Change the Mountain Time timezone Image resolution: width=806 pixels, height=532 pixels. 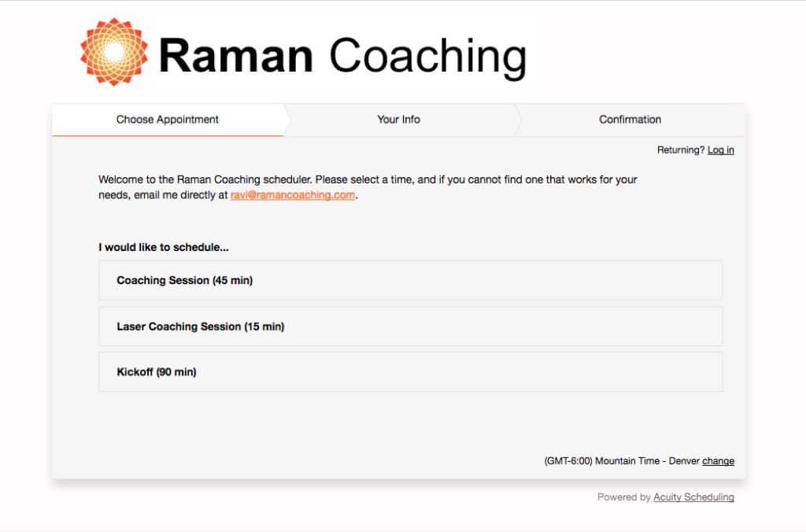(x=718, y=461)
